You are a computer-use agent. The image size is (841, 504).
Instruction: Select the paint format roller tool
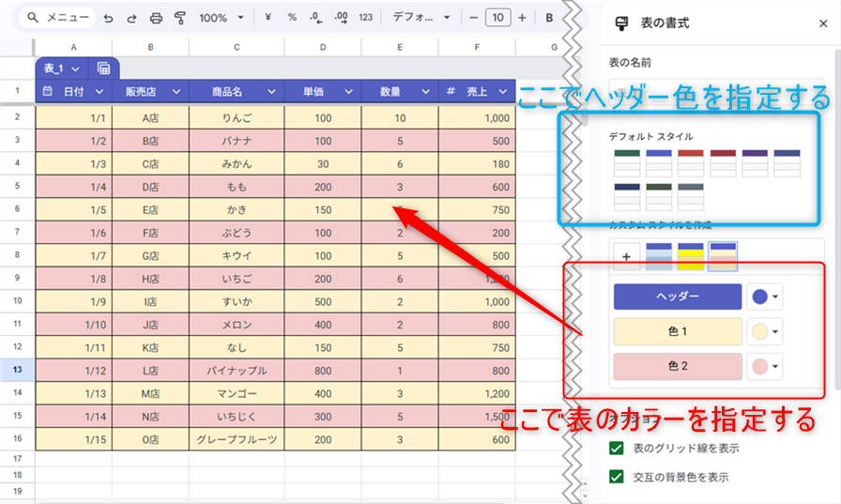[x=179, y=18]
